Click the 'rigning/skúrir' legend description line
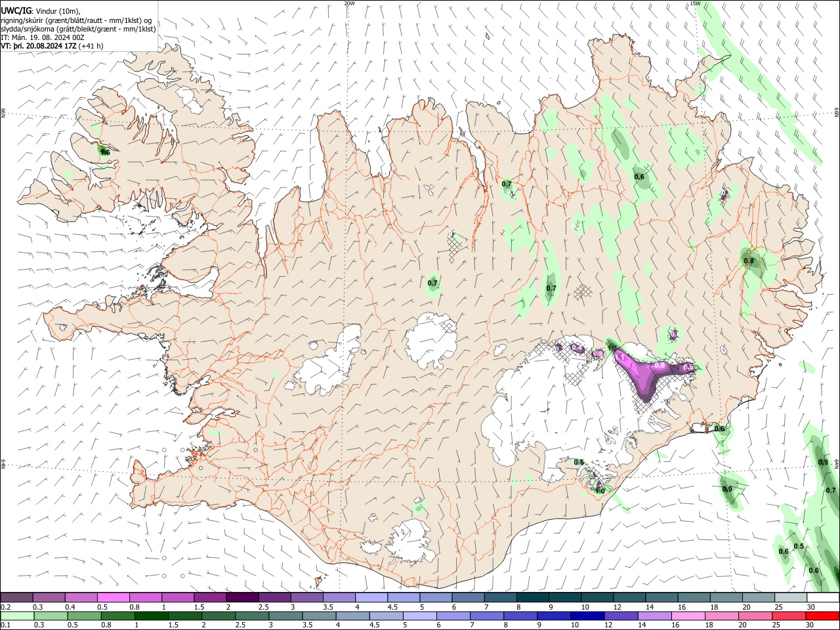Screen dimensions: 840x630 tap(76, 20)
